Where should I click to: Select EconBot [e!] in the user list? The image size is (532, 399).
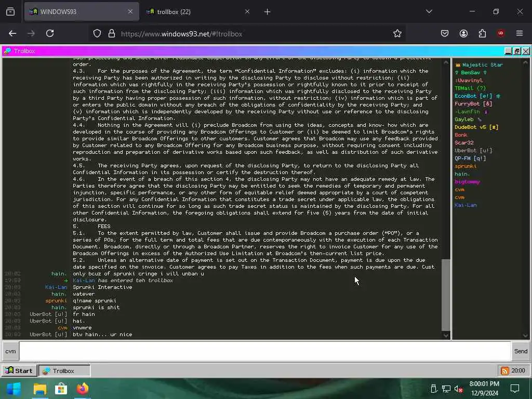click(473, 96)
